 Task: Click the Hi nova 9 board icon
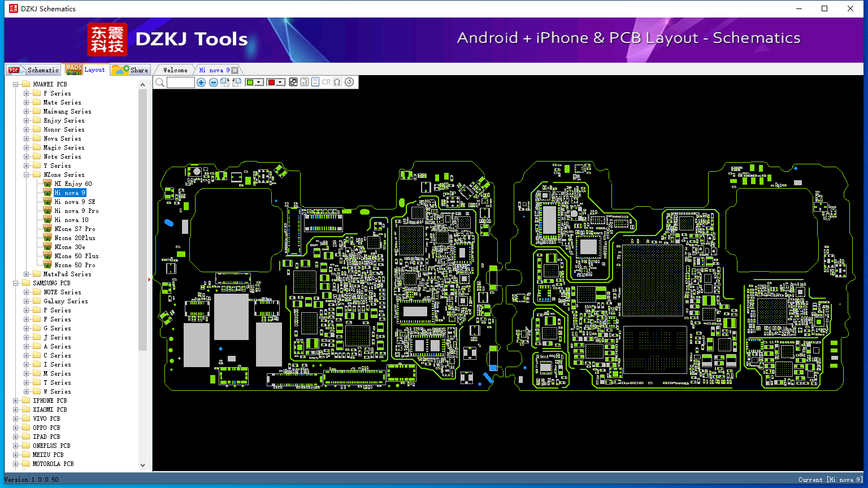pyautogui.click(x=47, y=193)
